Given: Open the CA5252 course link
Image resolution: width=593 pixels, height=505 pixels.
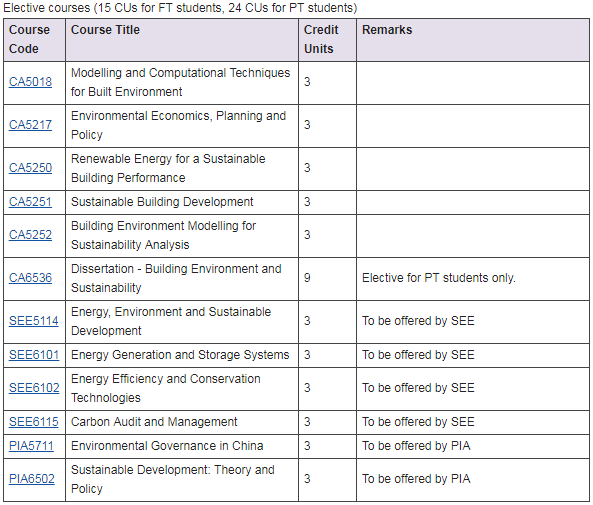Looking at the screenshot, I should pyautogui.click(x=30, y=235).
